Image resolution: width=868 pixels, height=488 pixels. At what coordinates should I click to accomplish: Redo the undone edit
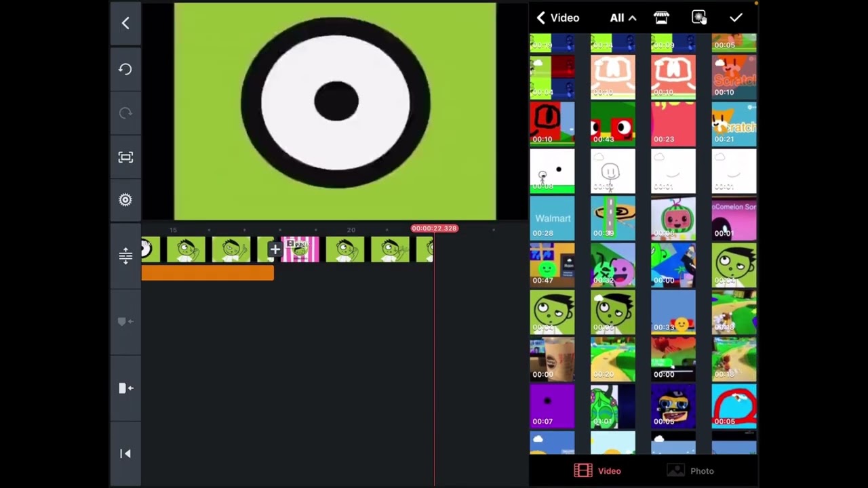click(125, 113)
